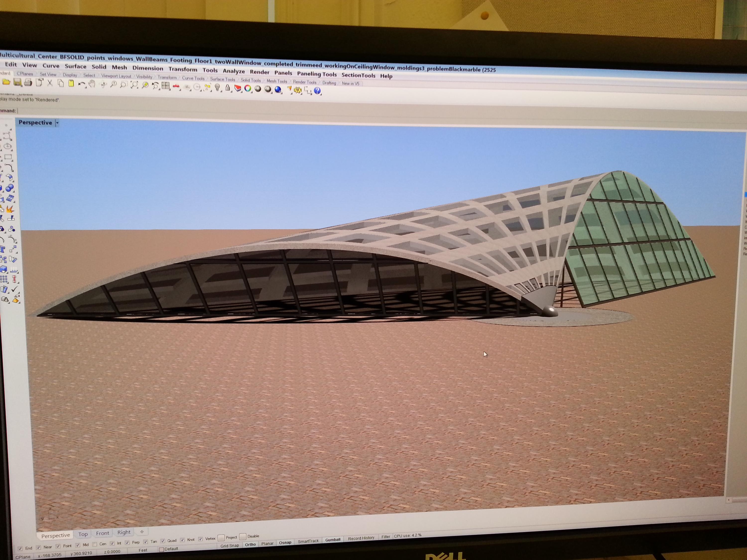Toggle Planar mode in status bar
This screenshot has height=560, width=747.
point(267,544)
